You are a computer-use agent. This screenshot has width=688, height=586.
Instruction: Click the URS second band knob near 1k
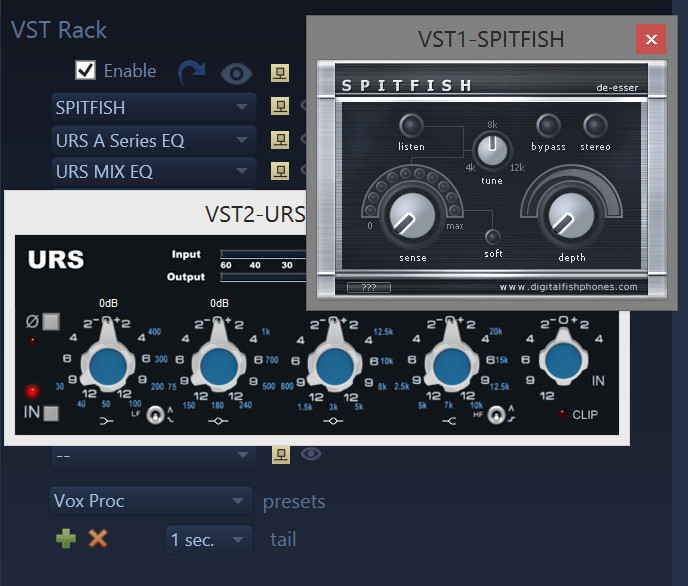[x=219, y=367]
